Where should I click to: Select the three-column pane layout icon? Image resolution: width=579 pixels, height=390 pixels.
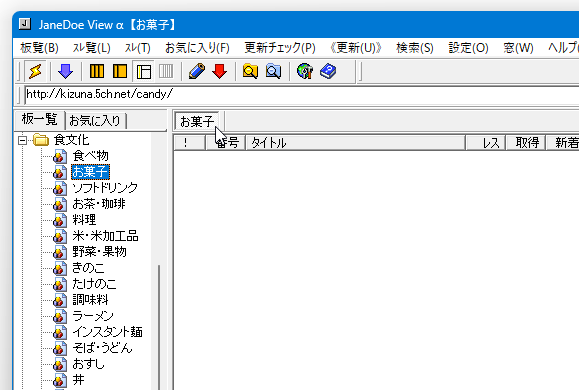[x=97, y=71]
